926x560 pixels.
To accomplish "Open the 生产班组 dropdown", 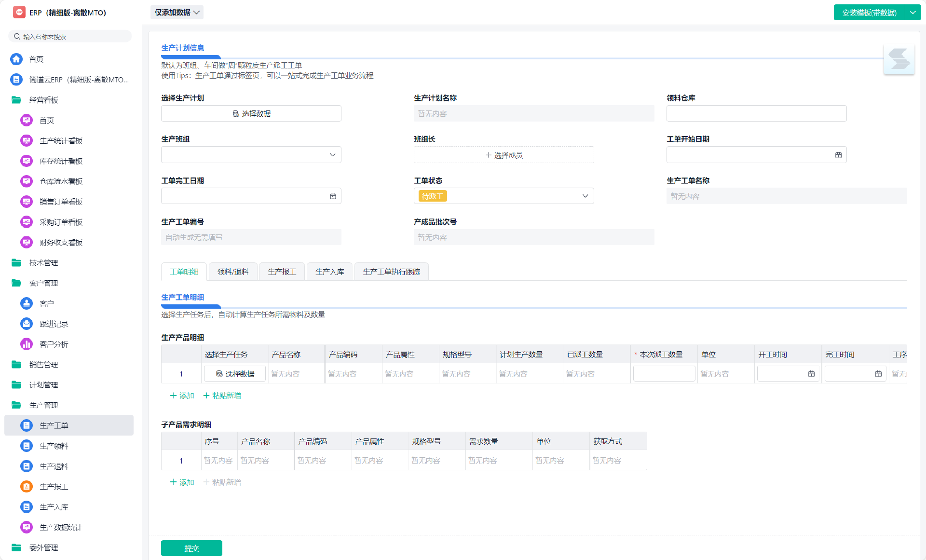I will pyautogui.click(x=251, y=155).
